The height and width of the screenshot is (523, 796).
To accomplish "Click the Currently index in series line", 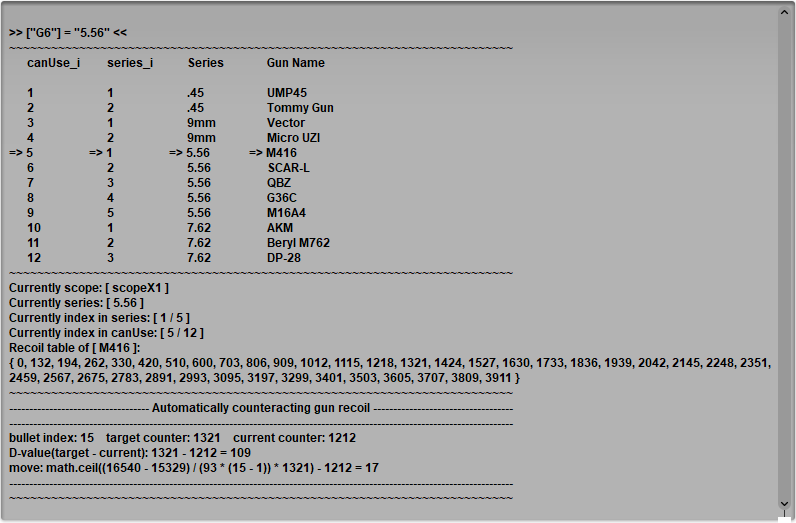I will [99, 318].
